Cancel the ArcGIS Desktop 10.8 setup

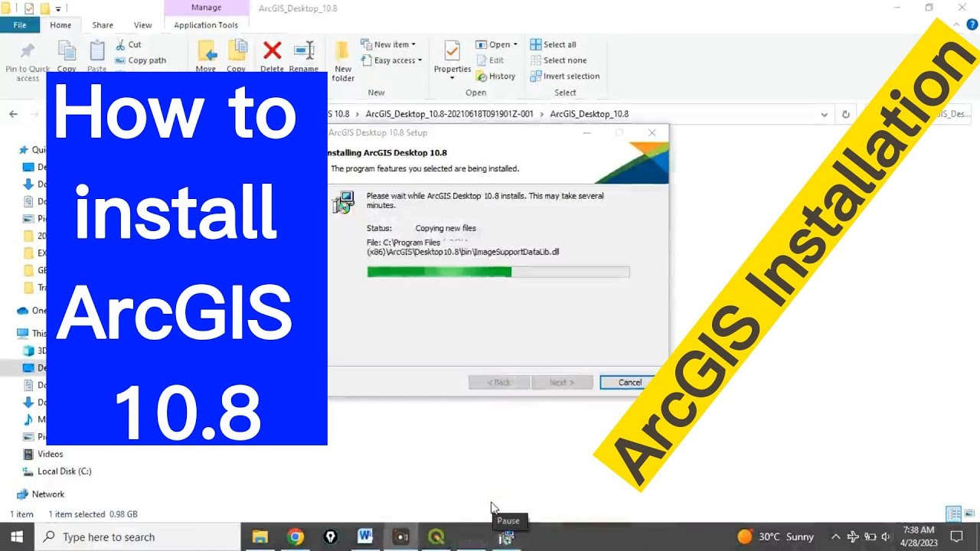tap(629, 383)
